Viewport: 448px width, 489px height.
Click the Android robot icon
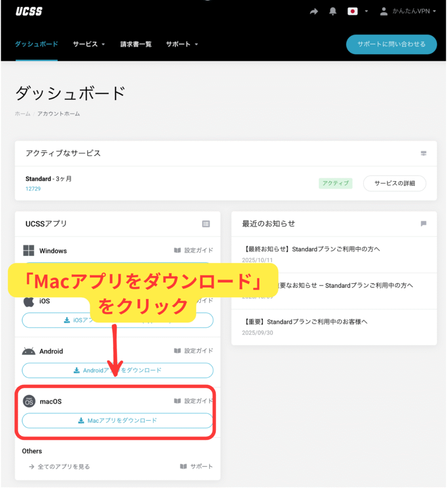click(29, 351)
